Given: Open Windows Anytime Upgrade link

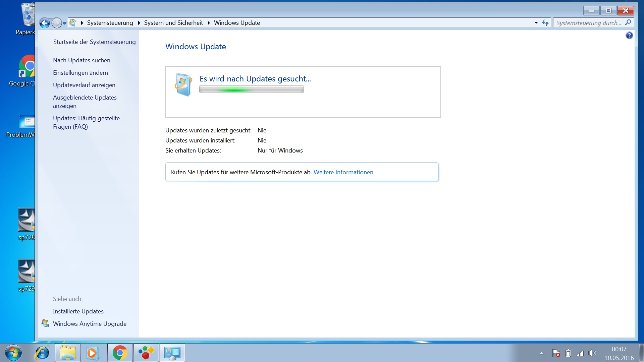Looking at the screenshot, I should (90, 324).
